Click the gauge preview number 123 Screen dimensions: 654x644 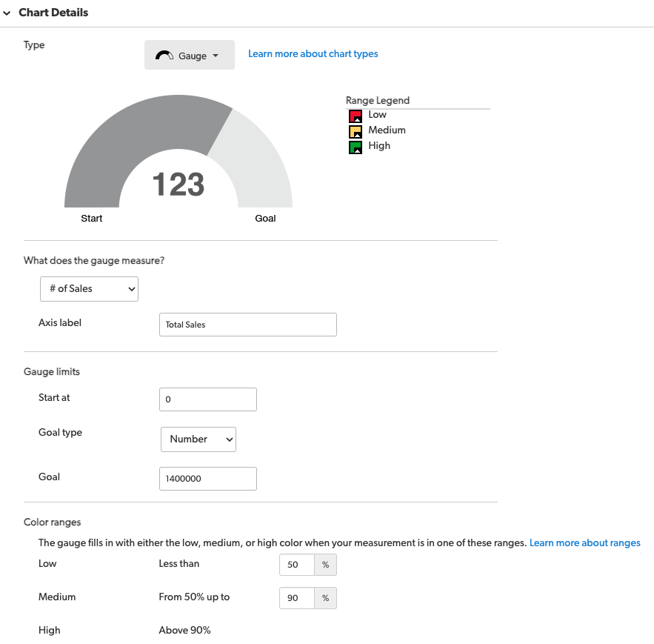tap(178, 184)
